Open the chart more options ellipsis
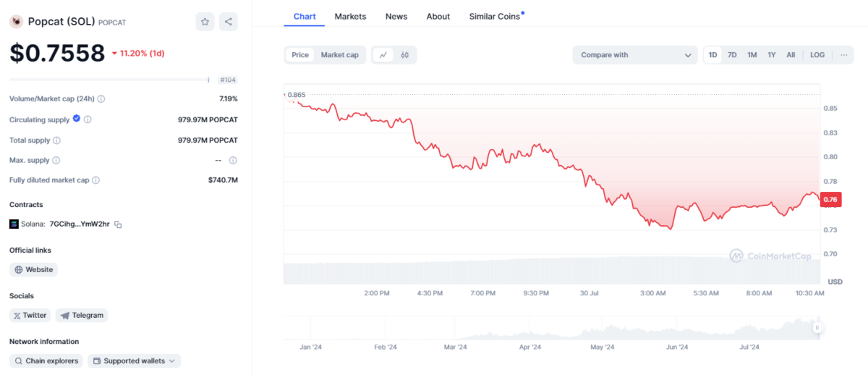 pyautogui.click(x=843, y=55)
